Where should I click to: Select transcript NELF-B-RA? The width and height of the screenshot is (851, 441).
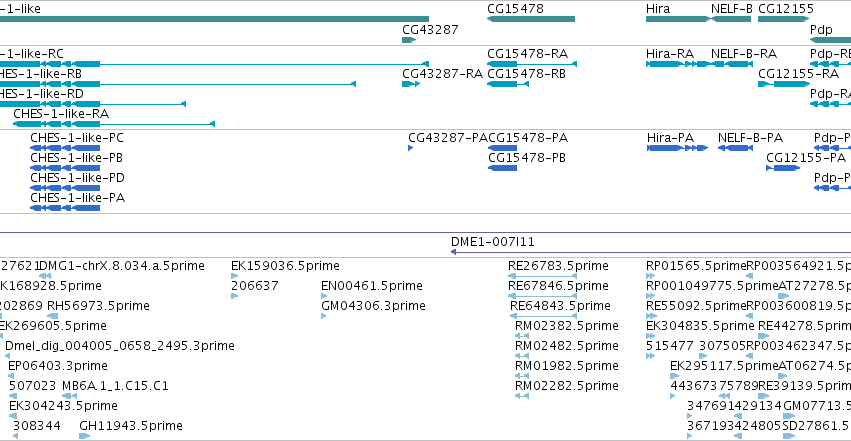(x=732, y=64)
